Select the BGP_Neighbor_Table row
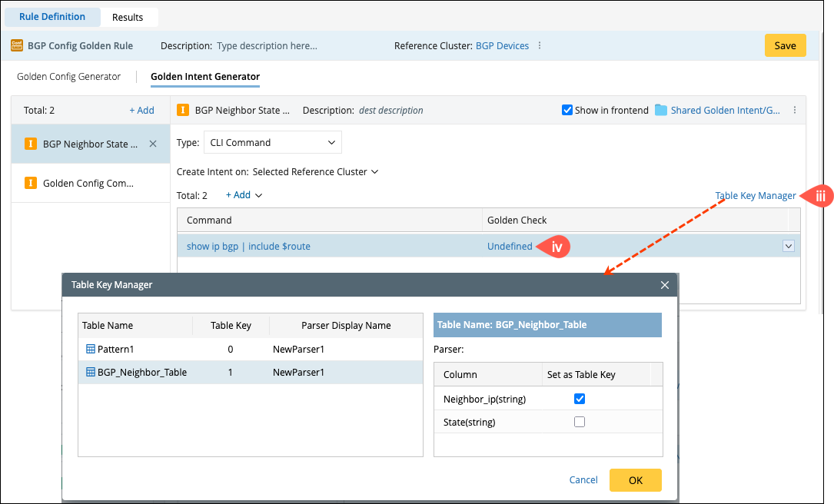This screenshot has height=504, width=834. click(142, 373)
